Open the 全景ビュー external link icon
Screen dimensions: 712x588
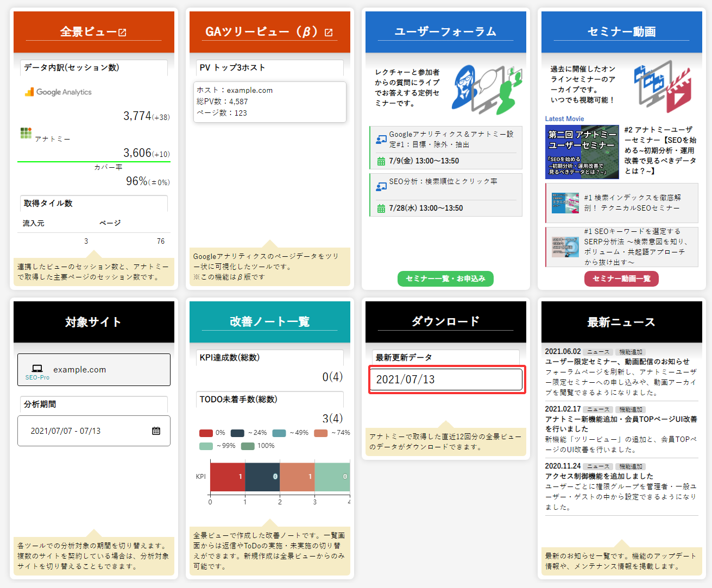pos(122,33)
